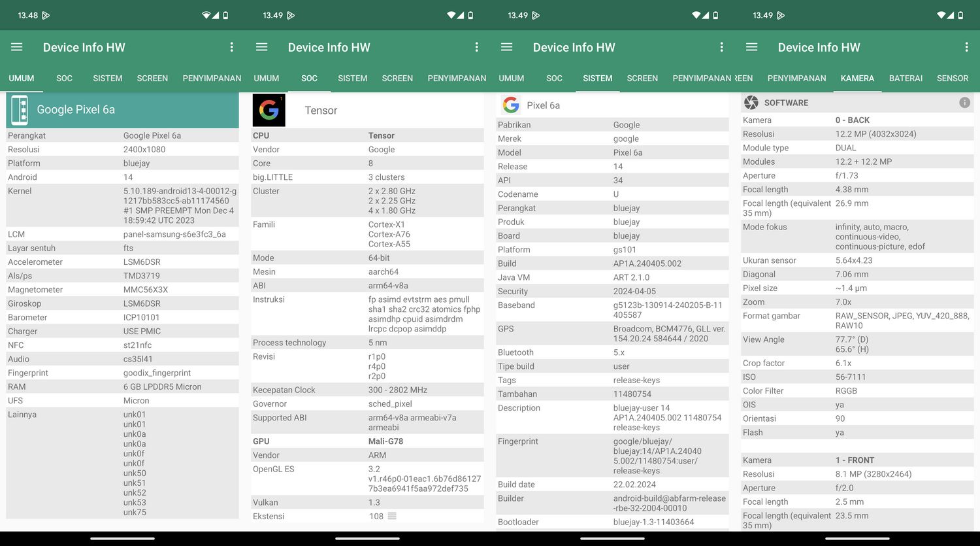Tap the big.LITTLE value 3 clusters
The height and width of the screenshot is (546, 980).
coord(386,177)
